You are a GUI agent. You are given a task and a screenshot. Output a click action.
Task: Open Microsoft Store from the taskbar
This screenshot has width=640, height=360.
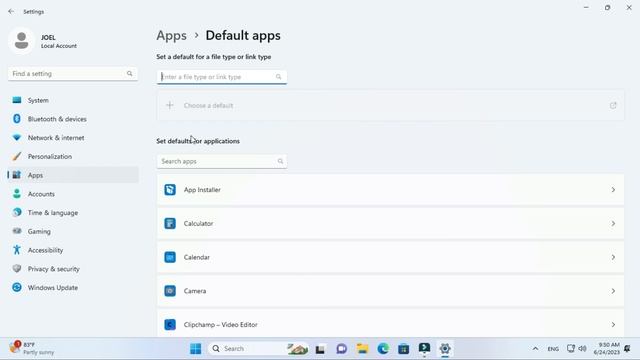coord(404,349)
